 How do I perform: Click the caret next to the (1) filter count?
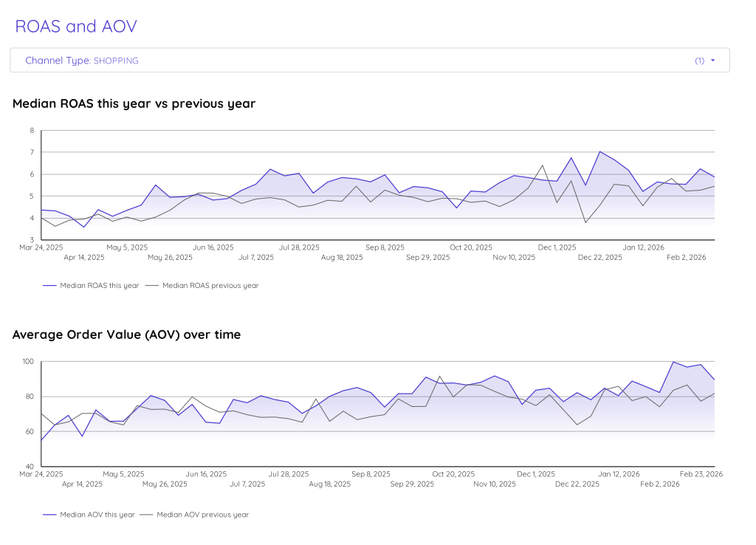[x=712, y=61]
